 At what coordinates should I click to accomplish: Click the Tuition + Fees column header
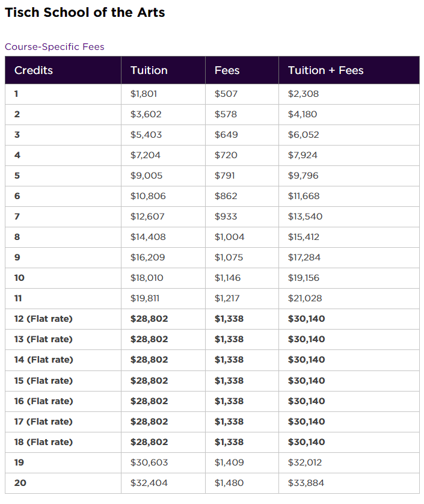click(325, 70)
